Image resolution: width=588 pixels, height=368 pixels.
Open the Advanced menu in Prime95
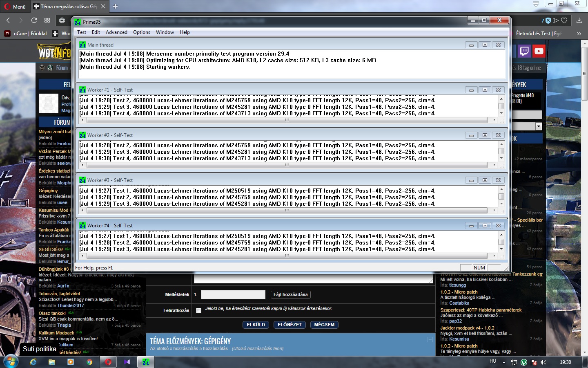(x=116, y=32)
